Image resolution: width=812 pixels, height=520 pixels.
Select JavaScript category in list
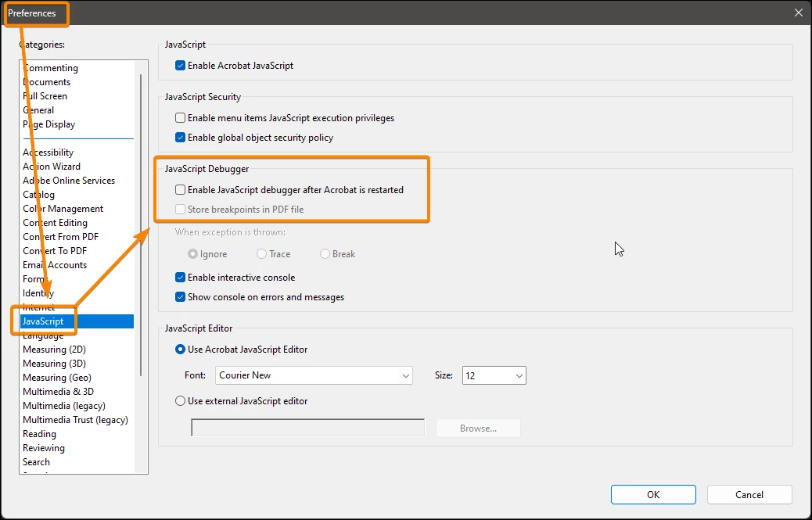(77, 321)
